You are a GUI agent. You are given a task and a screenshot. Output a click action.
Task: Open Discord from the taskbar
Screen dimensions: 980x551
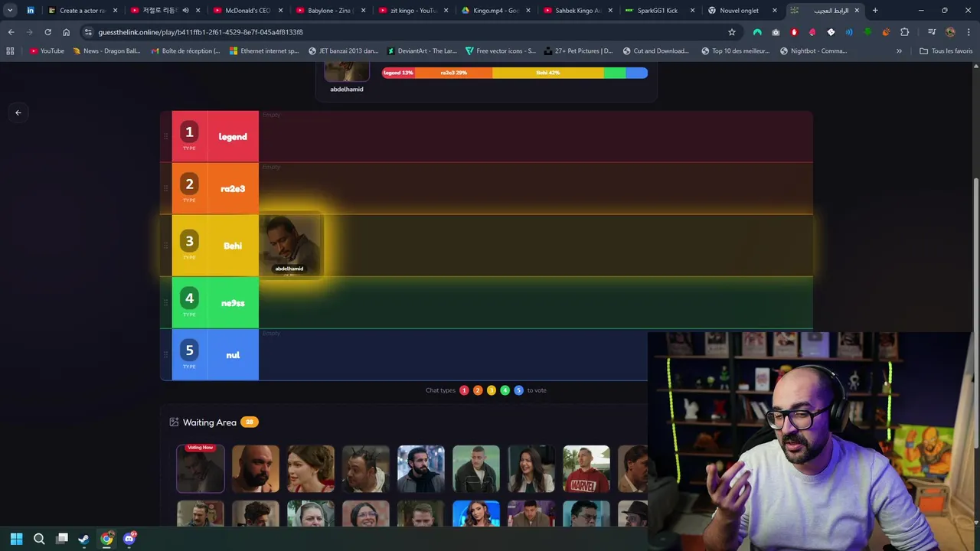tap(129, 539)
